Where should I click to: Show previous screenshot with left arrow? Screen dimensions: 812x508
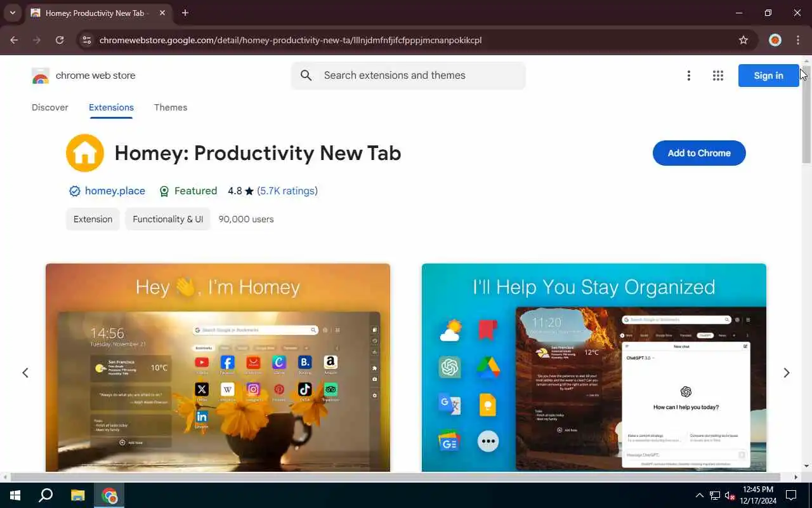click(x=25, y=373)
